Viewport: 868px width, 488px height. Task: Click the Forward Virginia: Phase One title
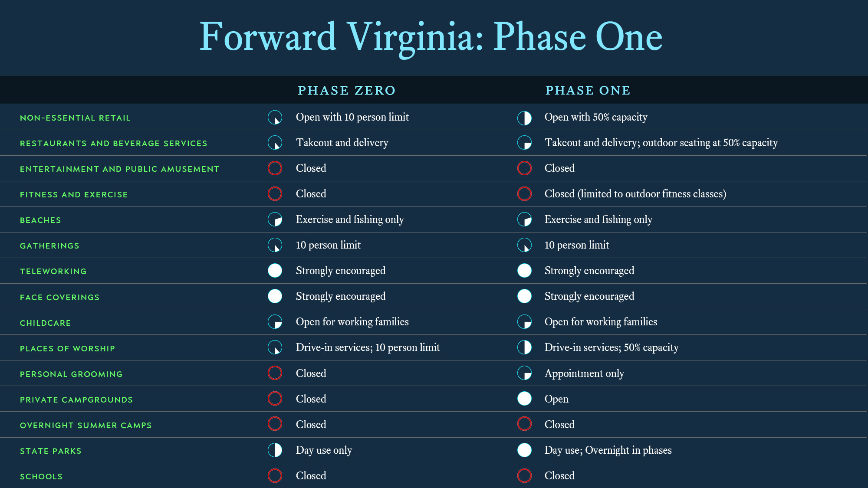(x=431, y=37)
